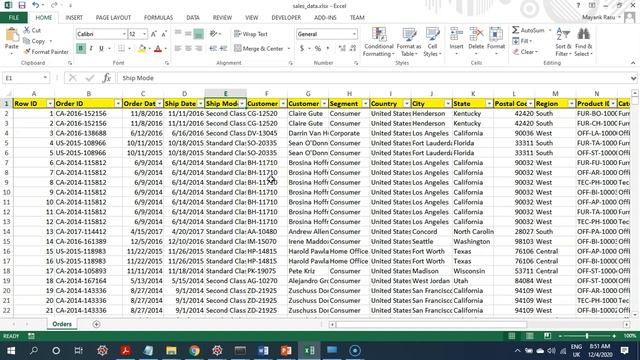
Task: Switch to Normal view in status bar
Action: (511, 336)
